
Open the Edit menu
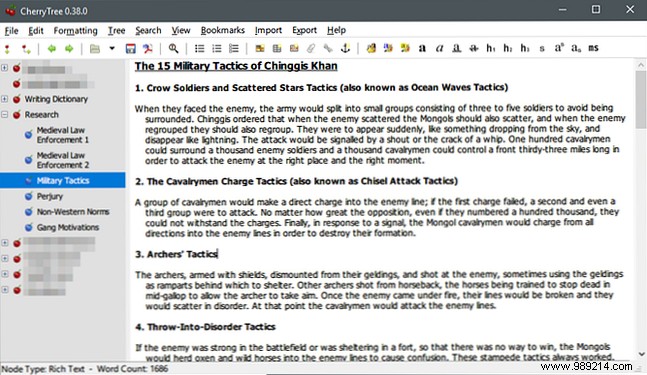[x=36, y=31]
